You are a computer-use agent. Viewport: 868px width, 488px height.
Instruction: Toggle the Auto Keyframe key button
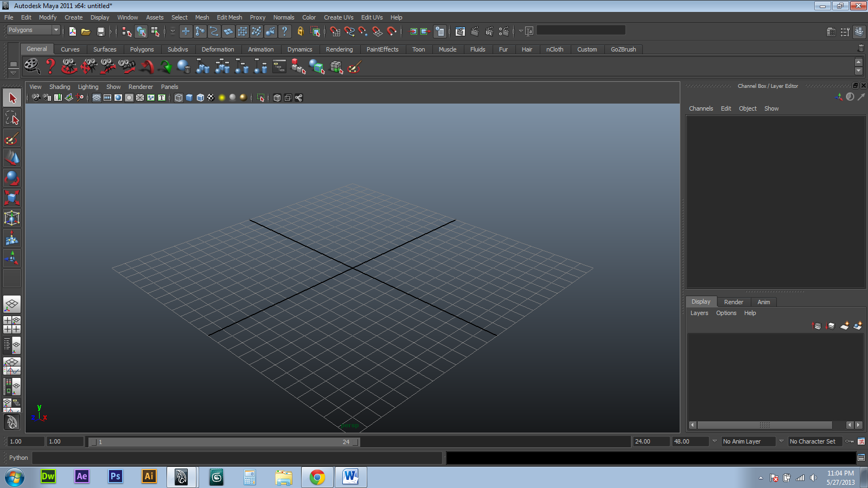(850, 441)
